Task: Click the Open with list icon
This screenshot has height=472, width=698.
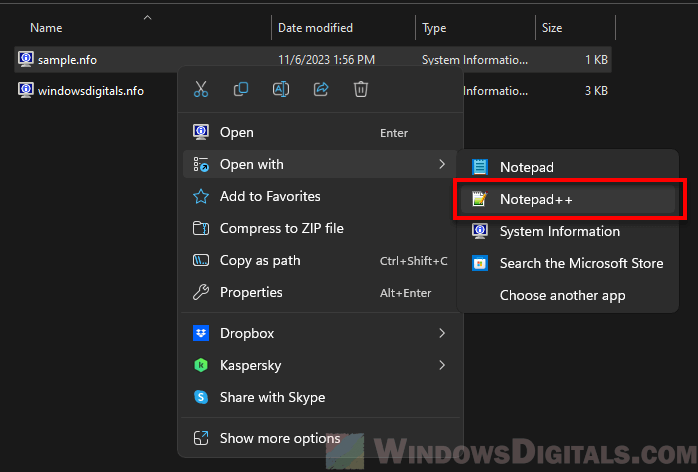Action: pos(201,164)
